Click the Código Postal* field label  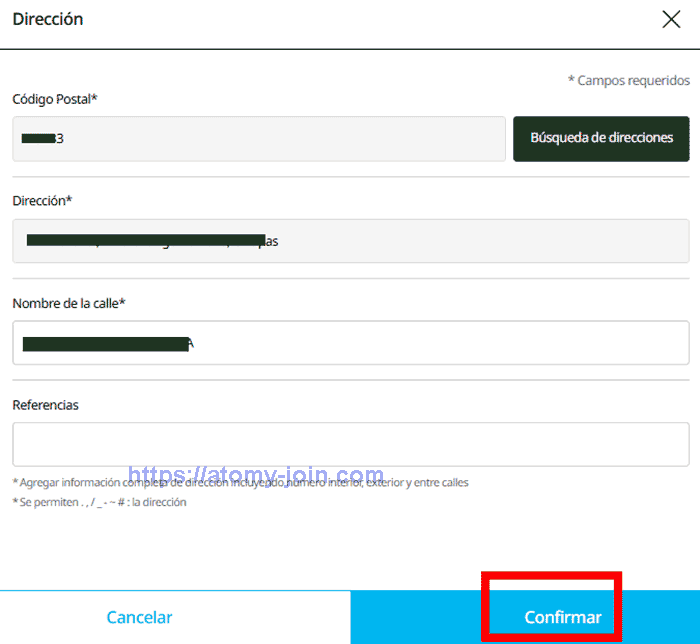point(55,99)
